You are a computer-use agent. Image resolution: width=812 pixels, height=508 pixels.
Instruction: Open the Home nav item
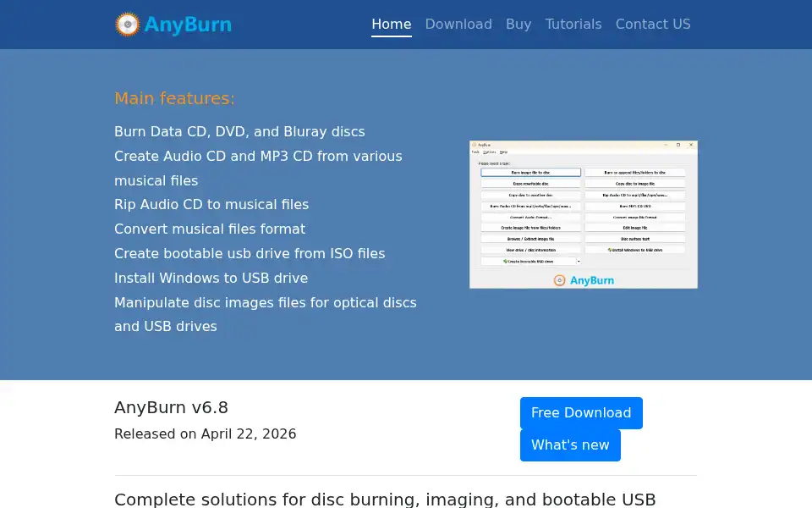(x=392, y=25)
